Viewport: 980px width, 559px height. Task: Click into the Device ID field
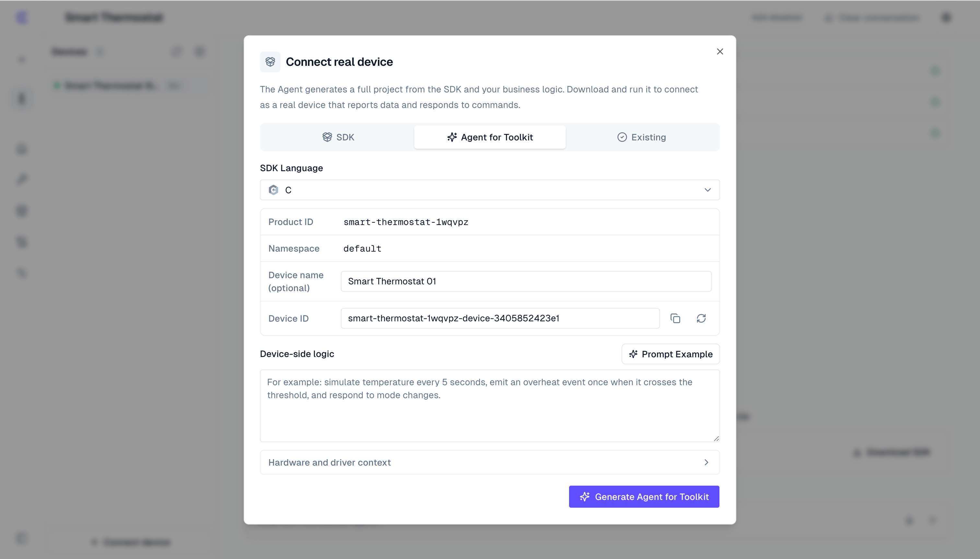pyautogui.click(x=500, y=318)
